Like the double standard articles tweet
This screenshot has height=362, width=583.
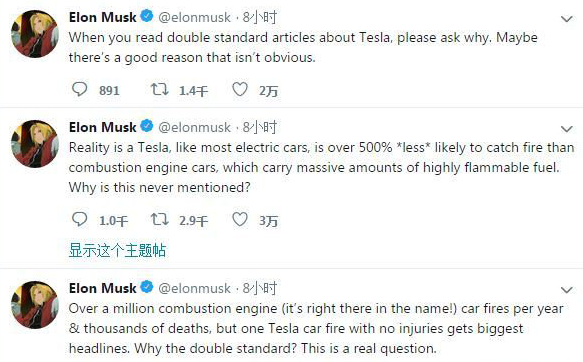tap(240, 89)
